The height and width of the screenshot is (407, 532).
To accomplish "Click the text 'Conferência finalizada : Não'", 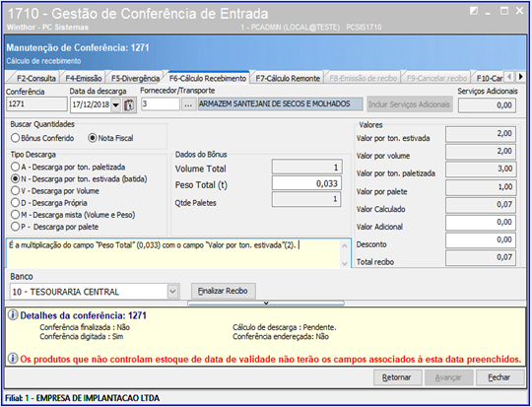I will [x=85, y=327].
